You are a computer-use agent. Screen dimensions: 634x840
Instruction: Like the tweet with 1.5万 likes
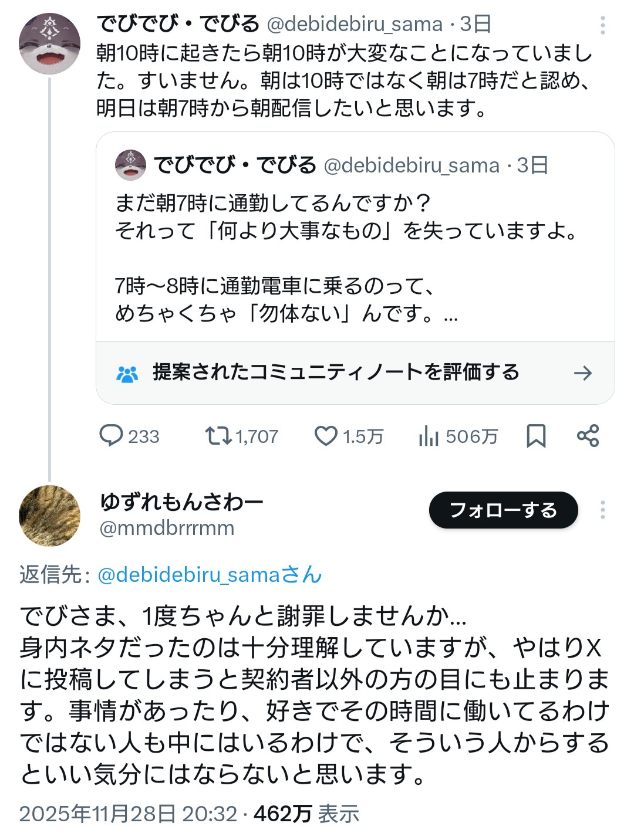coord(326,436)
